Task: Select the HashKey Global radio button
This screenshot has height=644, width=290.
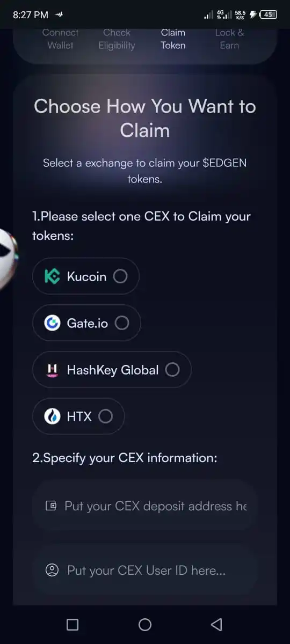Action: (172, 370)
